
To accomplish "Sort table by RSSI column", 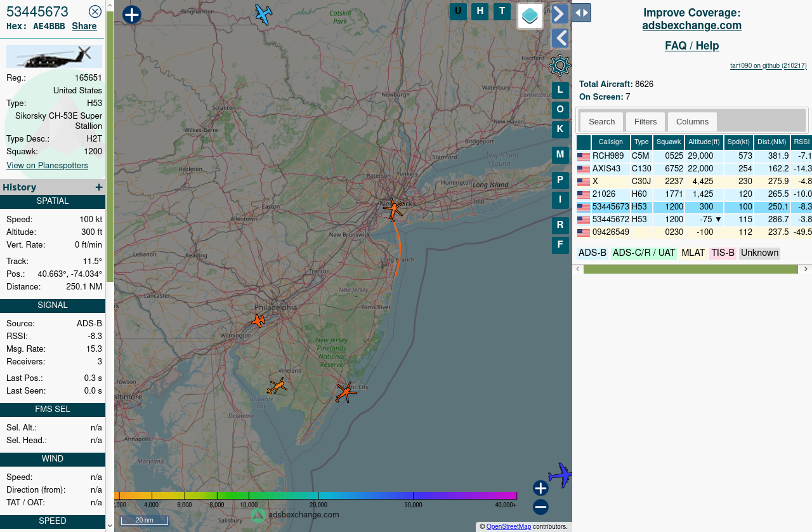I will coord(802,142).
